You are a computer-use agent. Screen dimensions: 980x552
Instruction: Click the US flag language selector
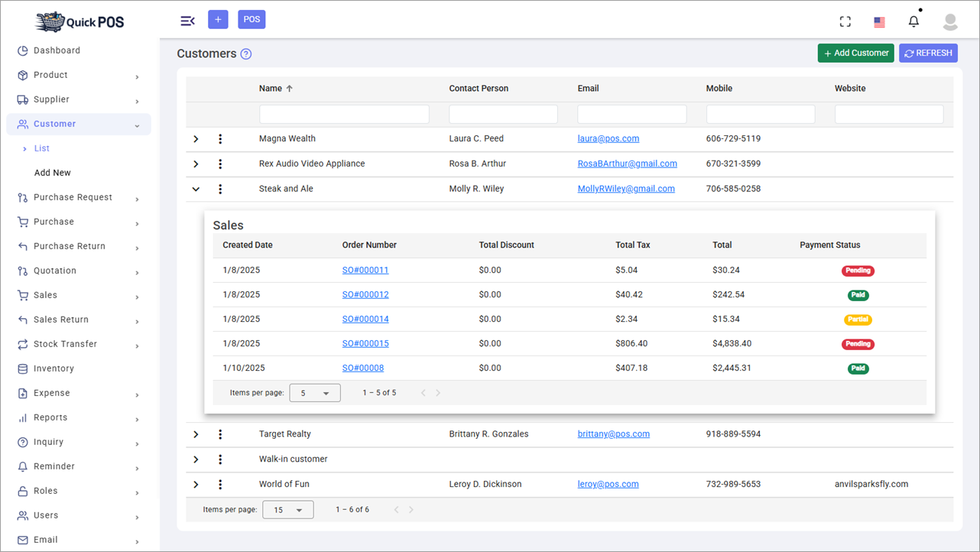click(x=878, y=21)
